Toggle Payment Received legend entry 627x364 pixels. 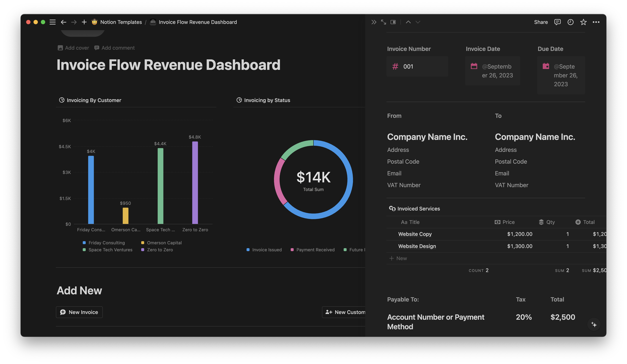[x=315, y=249]
